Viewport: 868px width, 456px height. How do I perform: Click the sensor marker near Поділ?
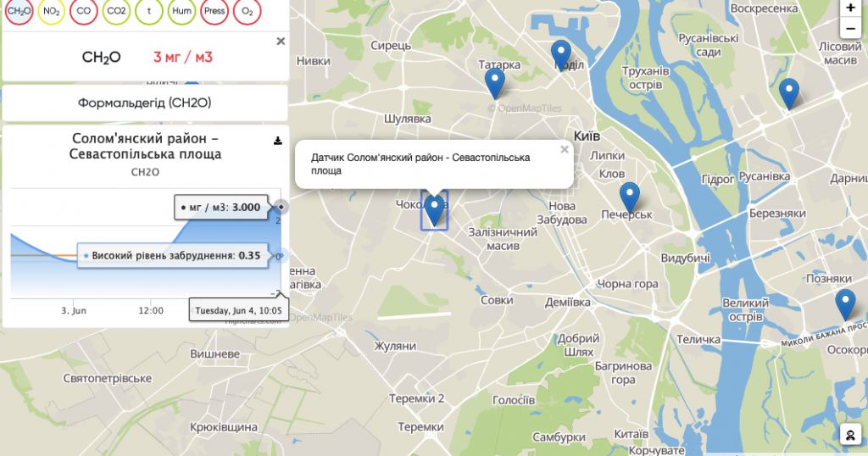pyautogui.click(x=560, y=54)
